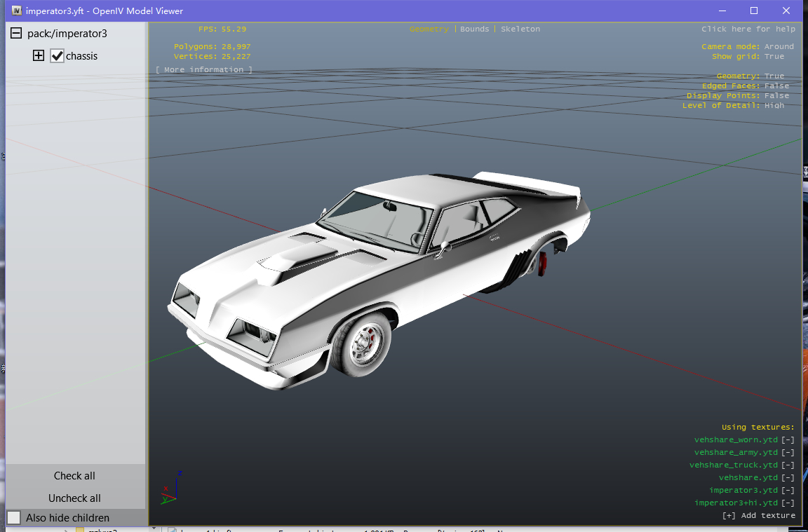Toggle the Geometry True setting
This screenshot has height=532, width=808.
[750, 76]
